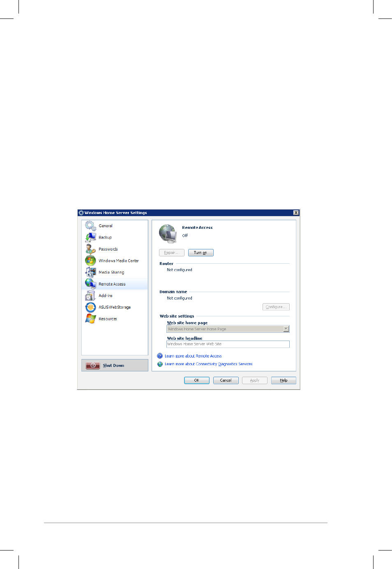Click the "Domain name" section heading
392x569 pixels.
173,292
